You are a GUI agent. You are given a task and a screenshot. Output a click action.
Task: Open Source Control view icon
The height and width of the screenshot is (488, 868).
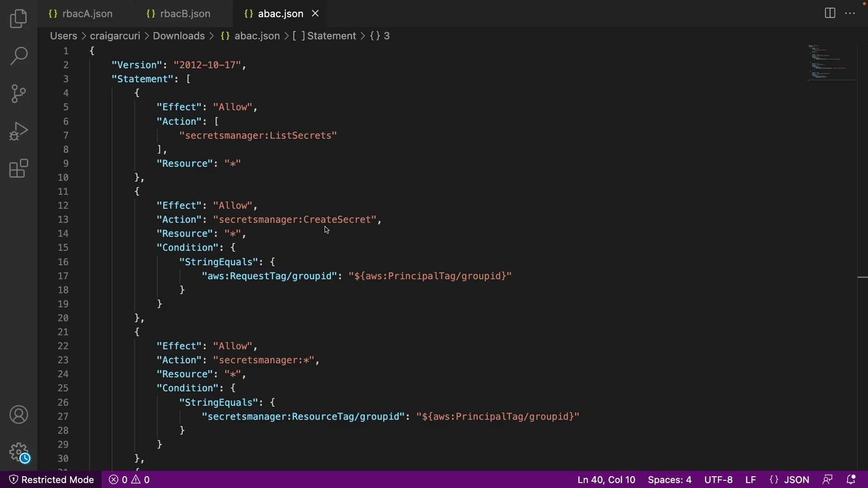[x=19, y=94]
